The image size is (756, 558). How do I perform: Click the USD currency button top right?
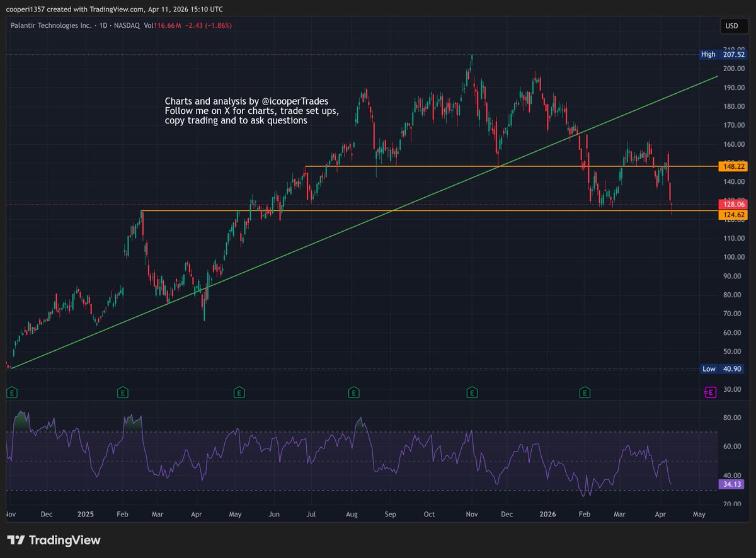tap(734, 26)
